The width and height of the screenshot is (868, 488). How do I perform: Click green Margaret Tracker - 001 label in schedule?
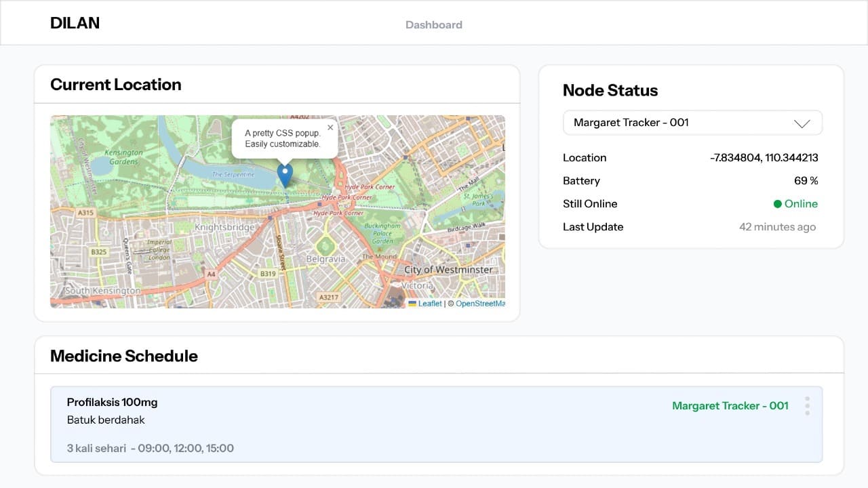click(x=730, y=406)
